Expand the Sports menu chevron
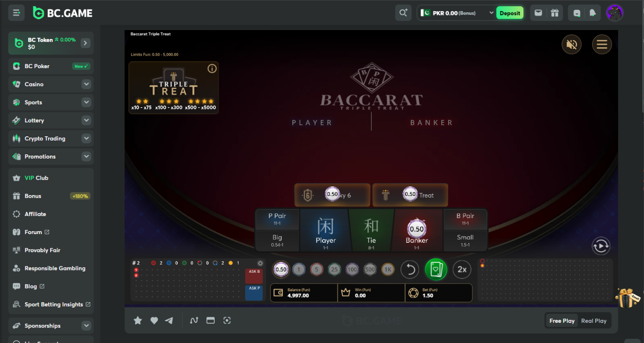 pyautogui.click(x=87, y=102)
